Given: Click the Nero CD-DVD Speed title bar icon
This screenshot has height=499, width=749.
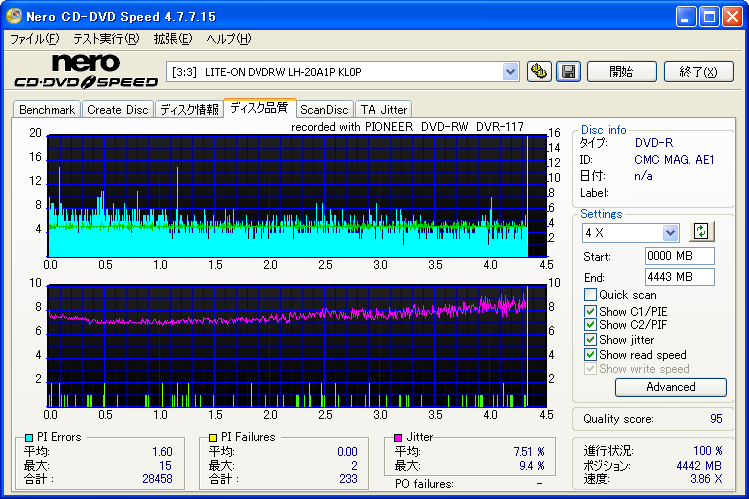Looking at the screenshot, I should click(x=13, y=17).
